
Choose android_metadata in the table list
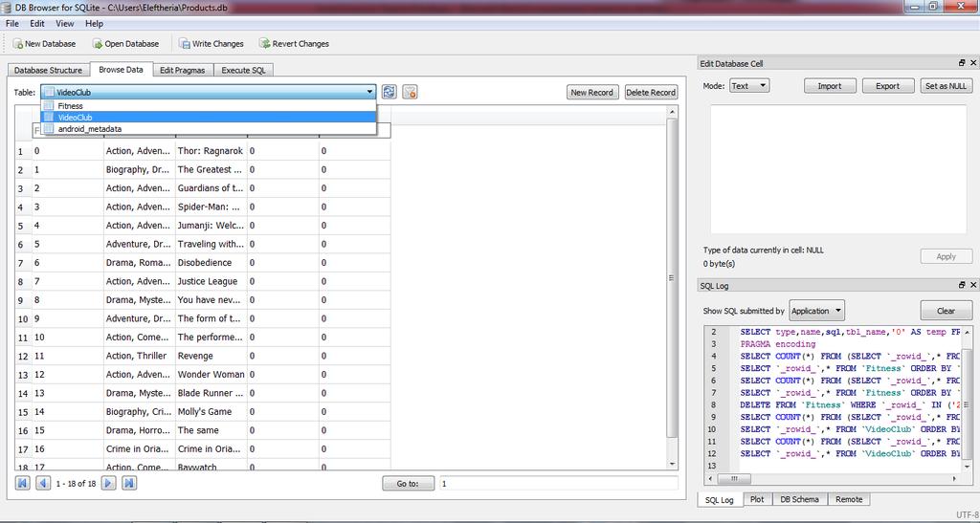(209, 128)
